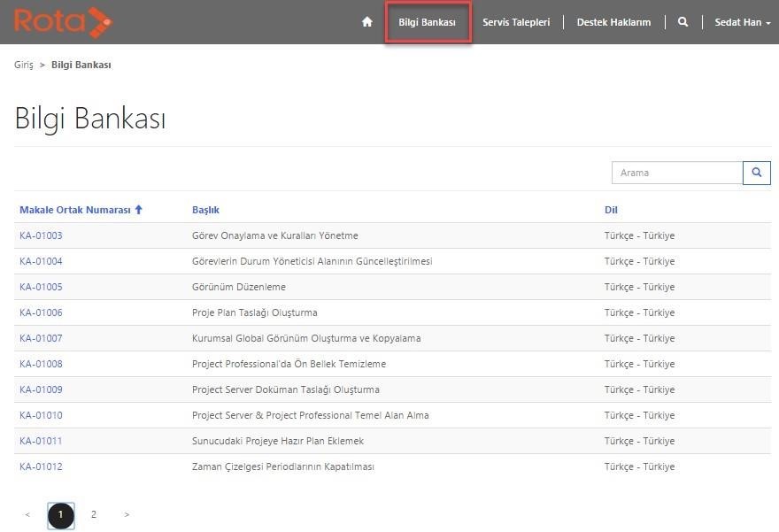Click the next page arrow

(127, 514)
